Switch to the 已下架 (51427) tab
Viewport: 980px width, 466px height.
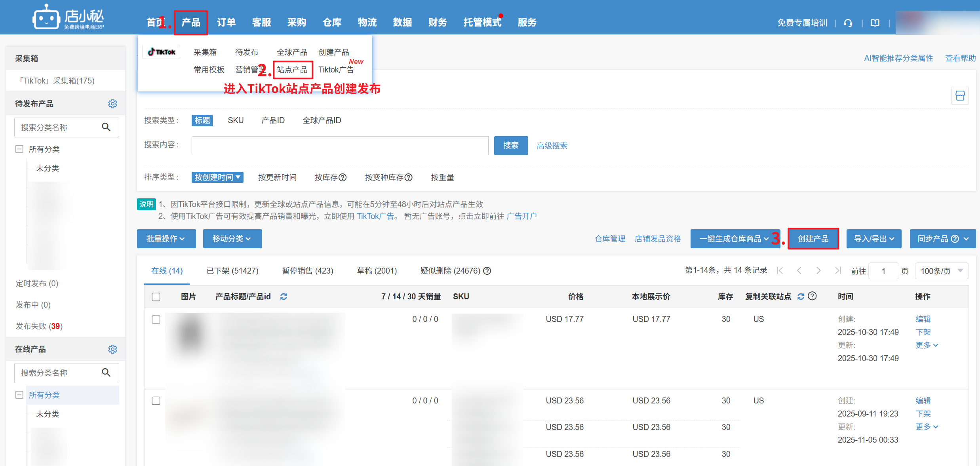[232, 271]
